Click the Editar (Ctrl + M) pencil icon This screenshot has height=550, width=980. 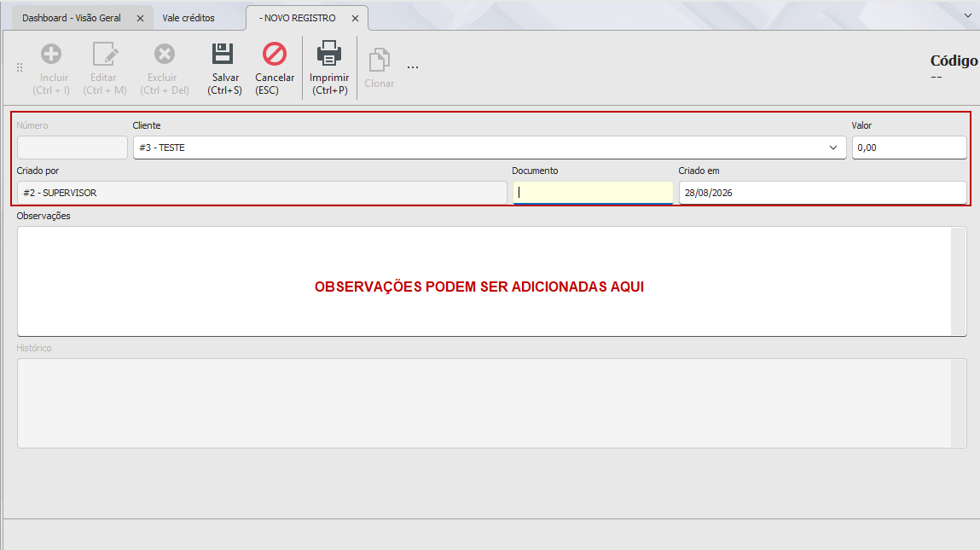pos(105,55)
